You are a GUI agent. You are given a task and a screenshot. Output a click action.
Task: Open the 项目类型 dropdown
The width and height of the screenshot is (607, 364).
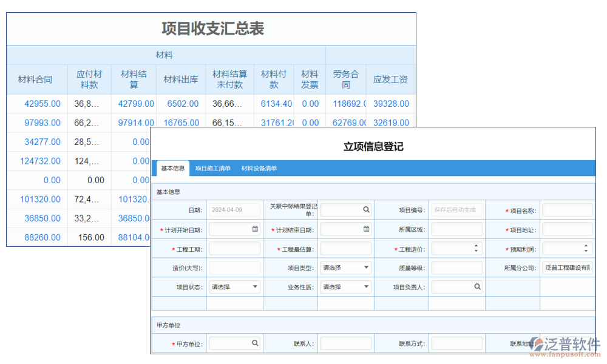click(x=365, y=268)
